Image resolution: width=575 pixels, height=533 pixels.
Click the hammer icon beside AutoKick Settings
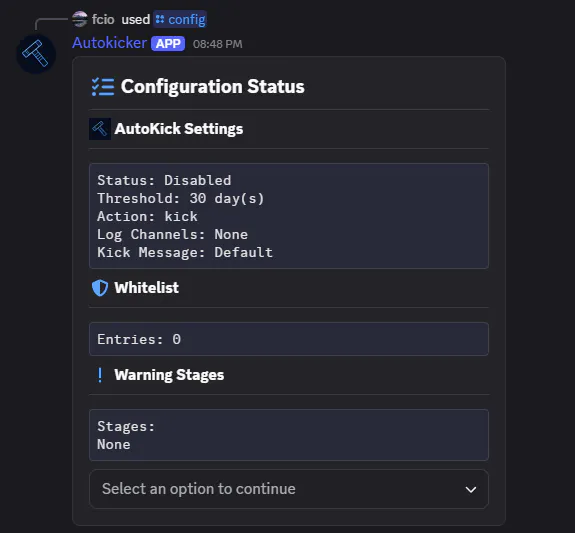click(100, 129)
